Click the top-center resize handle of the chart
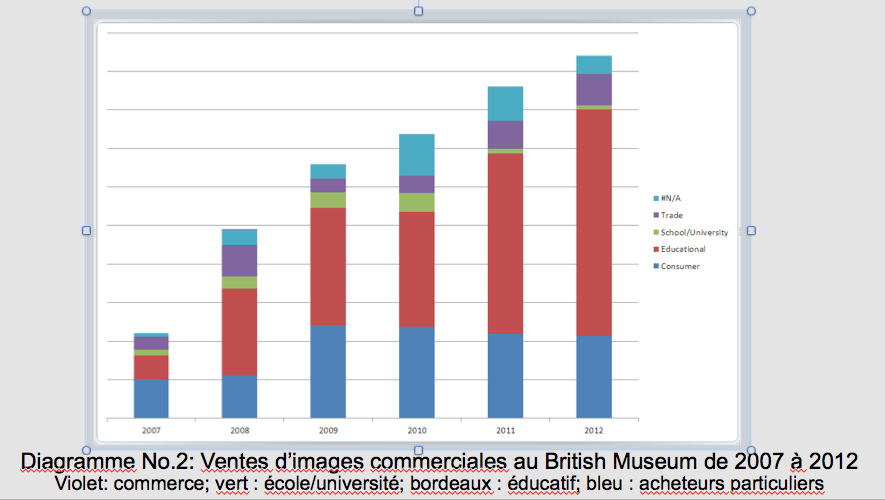885x500 pixels. click(418, 12)
